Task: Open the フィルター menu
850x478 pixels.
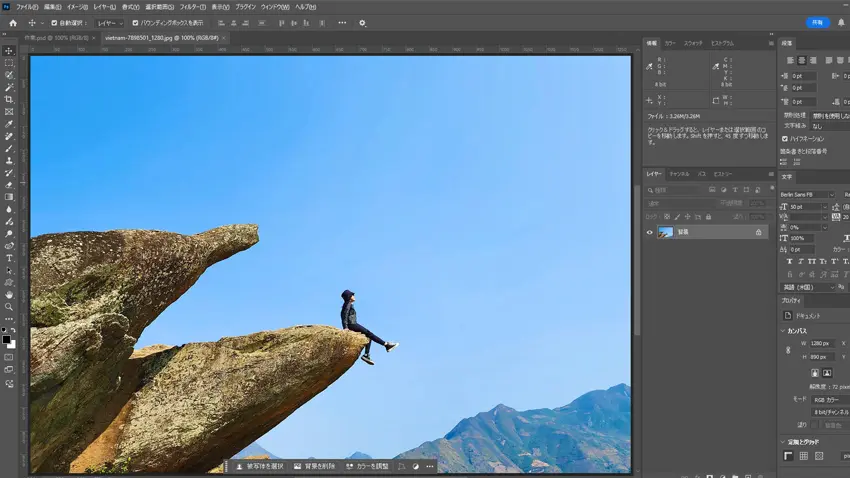Action: point(192,7)
